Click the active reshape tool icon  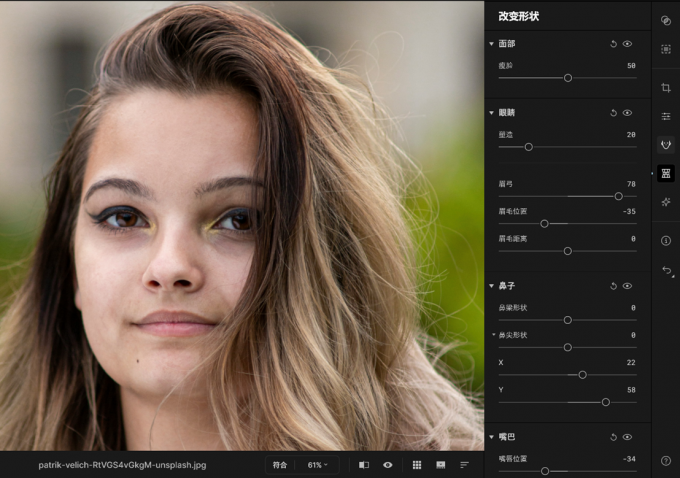pyautogui.click(x=666, y=174)
